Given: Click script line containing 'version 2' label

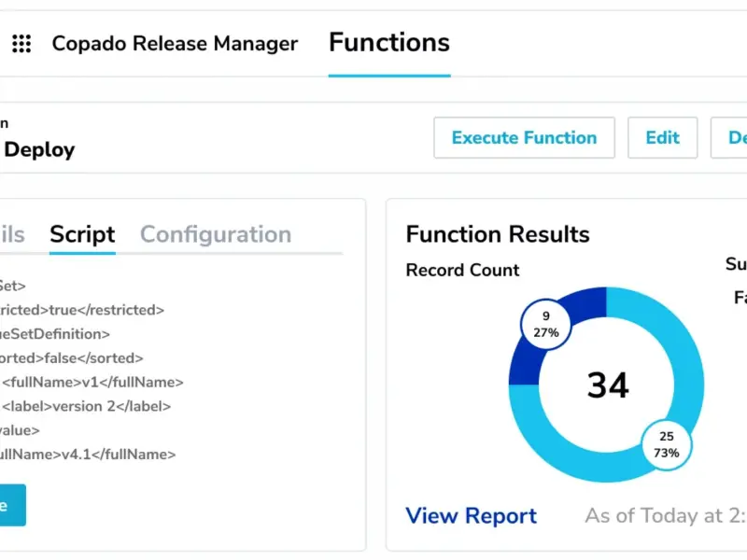Looking at the screenshot, I should click(x=86, y=406).
